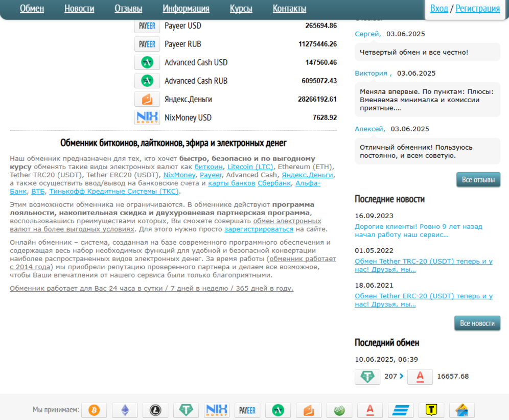This screenshot has height=420, width=509.
Task: Click the Ethereum icon in footer
Action: pos(125,410)
